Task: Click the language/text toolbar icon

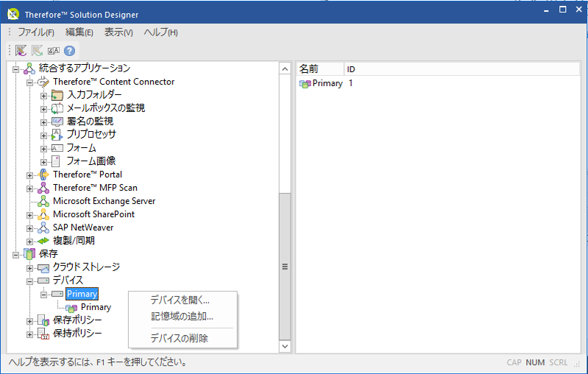Action: tap(53, 50)
